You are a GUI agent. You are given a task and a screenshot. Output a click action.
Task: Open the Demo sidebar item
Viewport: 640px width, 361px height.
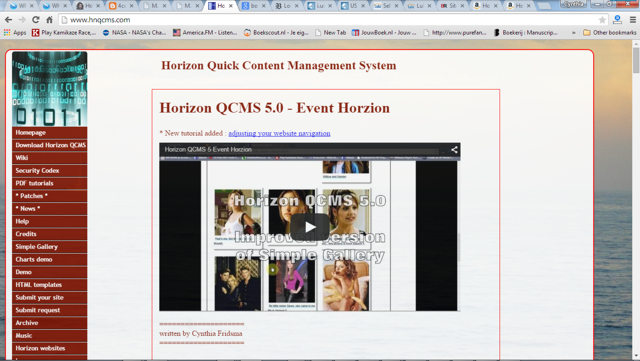pos(49,272)
